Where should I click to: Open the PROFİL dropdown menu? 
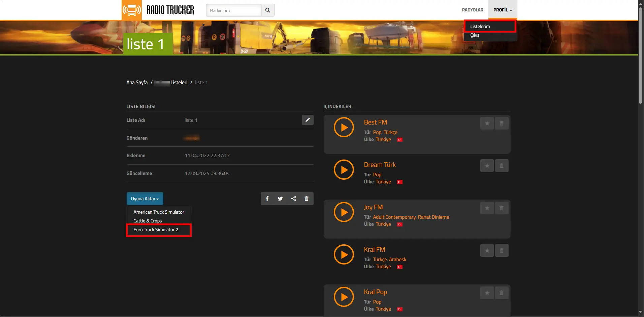click(x=503, y=10)
